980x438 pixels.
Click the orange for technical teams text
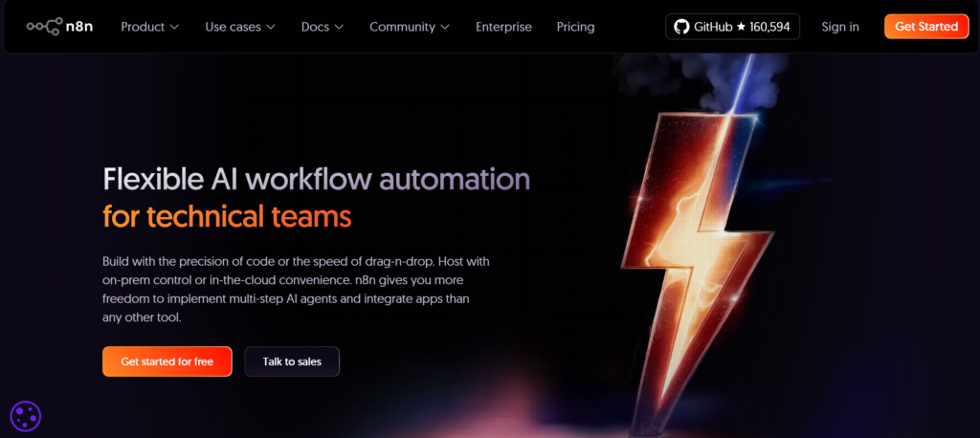(227, 216)
